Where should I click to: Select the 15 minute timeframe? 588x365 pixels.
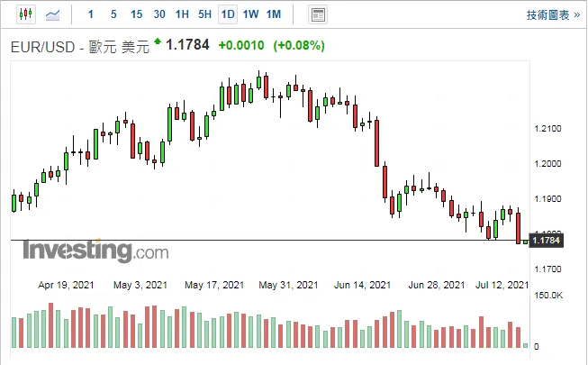point(136,14)
